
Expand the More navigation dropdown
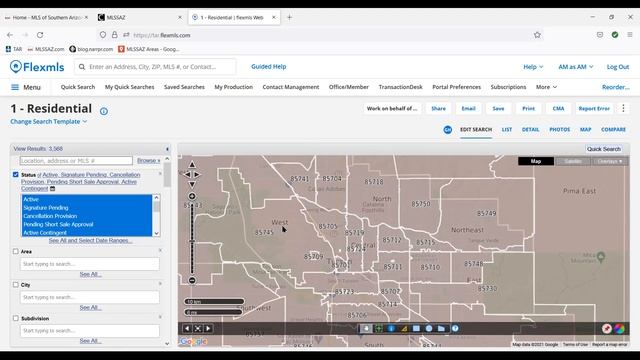coord(546,87)
